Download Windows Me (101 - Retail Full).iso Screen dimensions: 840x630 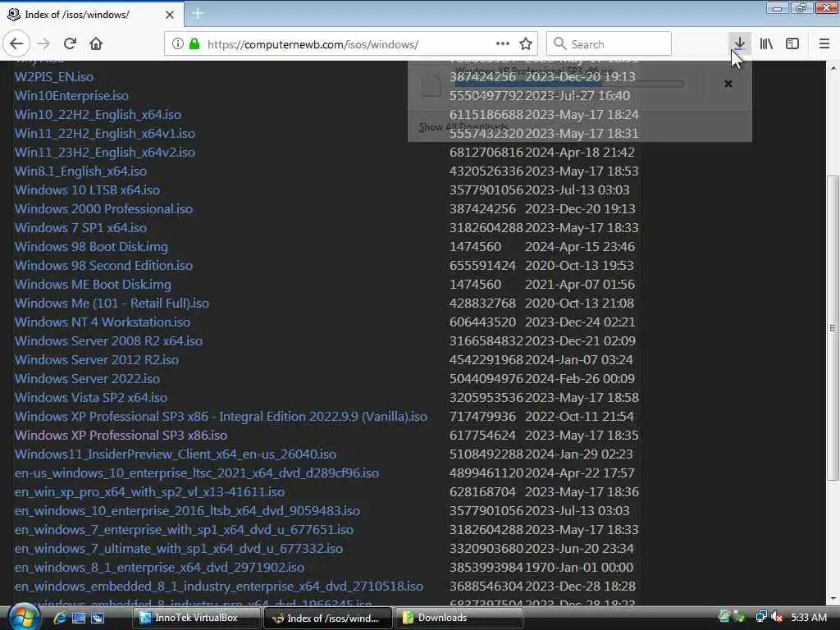(x=112, y=303)
